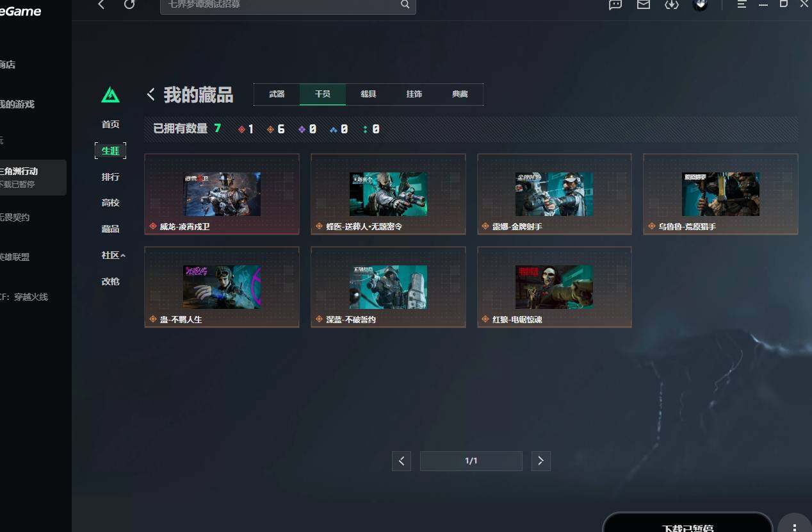Switch to the 武器 tab
Image resolution: width=812 pixels, height=532 pixels.
tap(277, 94)
